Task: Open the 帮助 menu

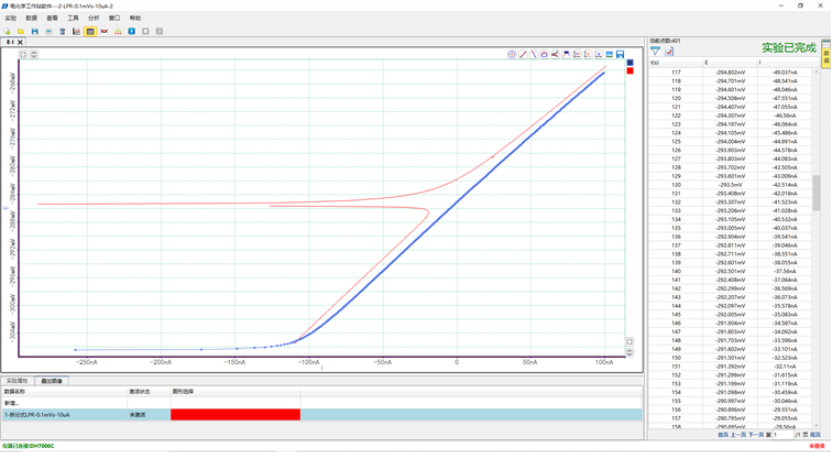Action: pyautogui.click(x=135, y=18)
